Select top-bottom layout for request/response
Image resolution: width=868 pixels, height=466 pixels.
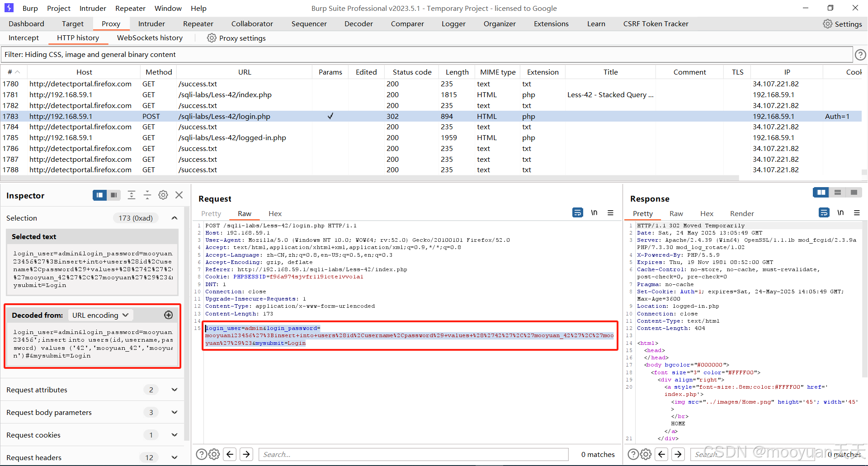tap(837, 193)
